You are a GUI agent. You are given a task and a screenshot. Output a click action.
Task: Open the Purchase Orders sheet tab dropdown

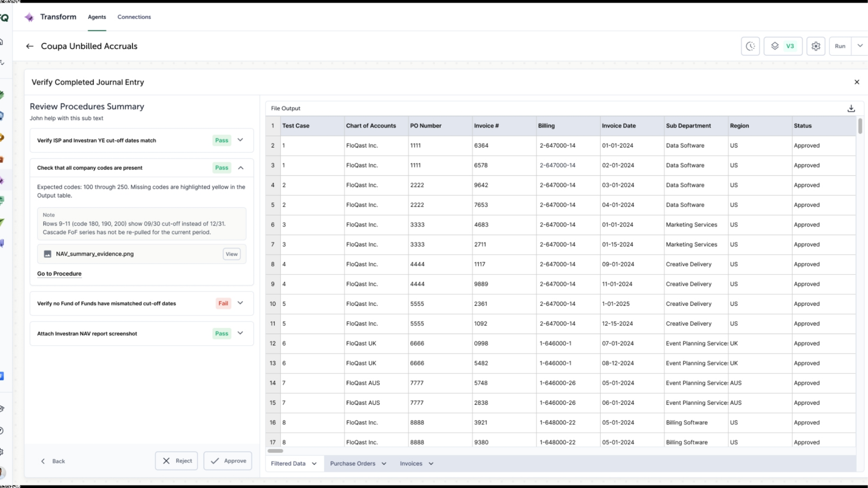tap(384, 464)
